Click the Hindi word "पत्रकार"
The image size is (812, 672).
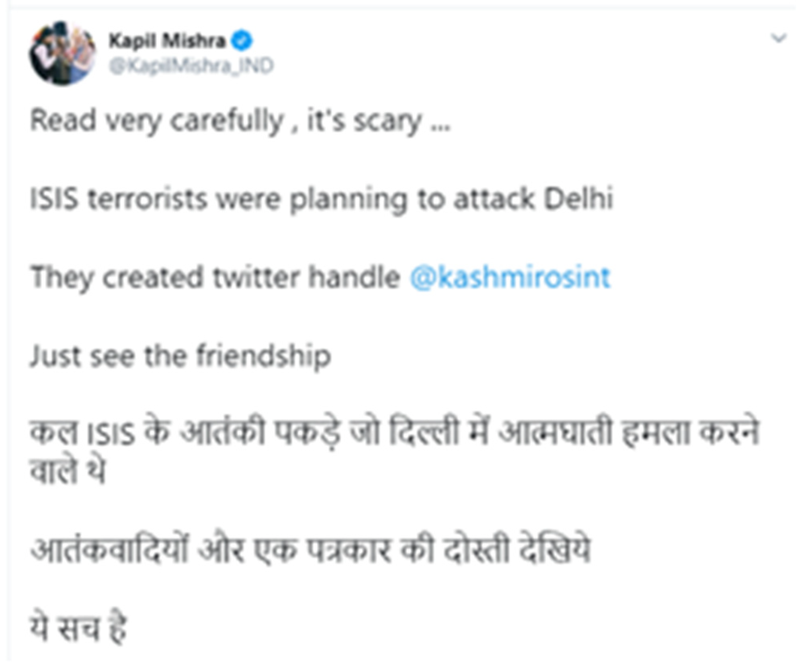point(349,550)
